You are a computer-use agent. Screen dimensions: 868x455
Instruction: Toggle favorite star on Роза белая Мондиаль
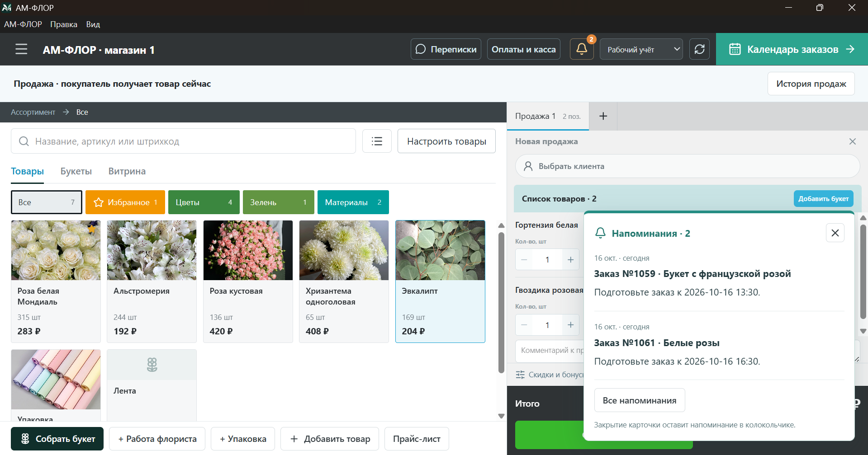[x=92, y=229]
